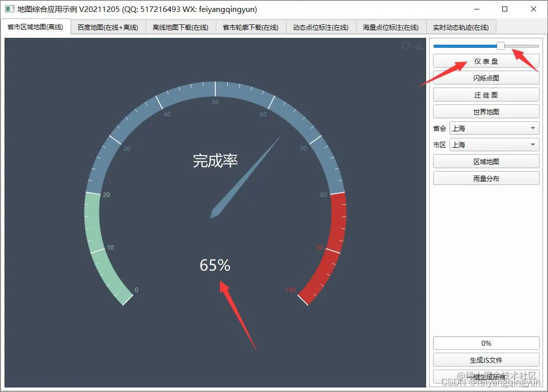Click the 仪表盘 gauge chart button
The height and width of the screenshot is (392, 548).
(486, 61)
